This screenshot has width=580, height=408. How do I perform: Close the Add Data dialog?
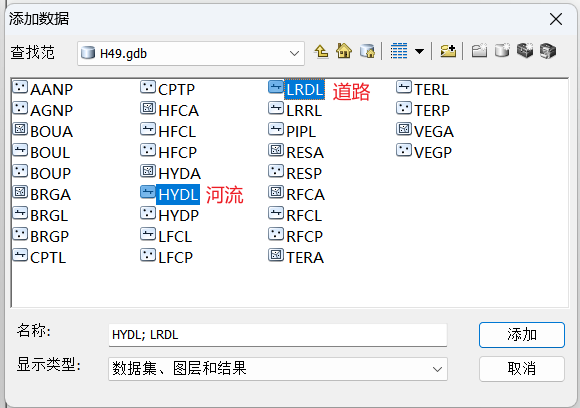pos(556,19)
